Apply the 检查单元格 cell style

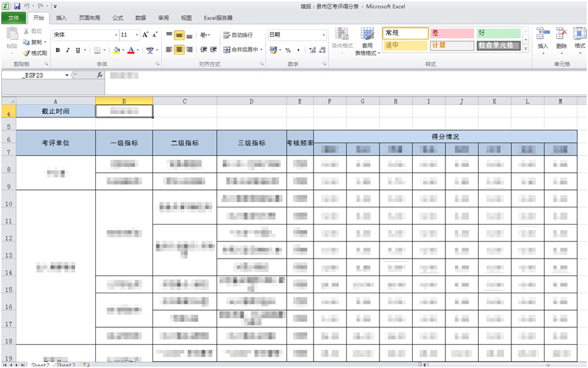tap(497, 45)
